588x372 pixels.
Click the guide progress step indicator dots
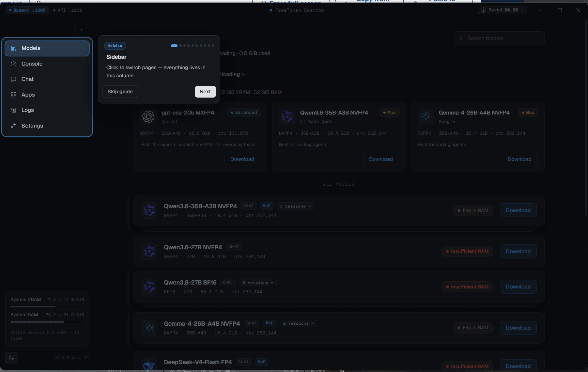click(x=193, y=46)
